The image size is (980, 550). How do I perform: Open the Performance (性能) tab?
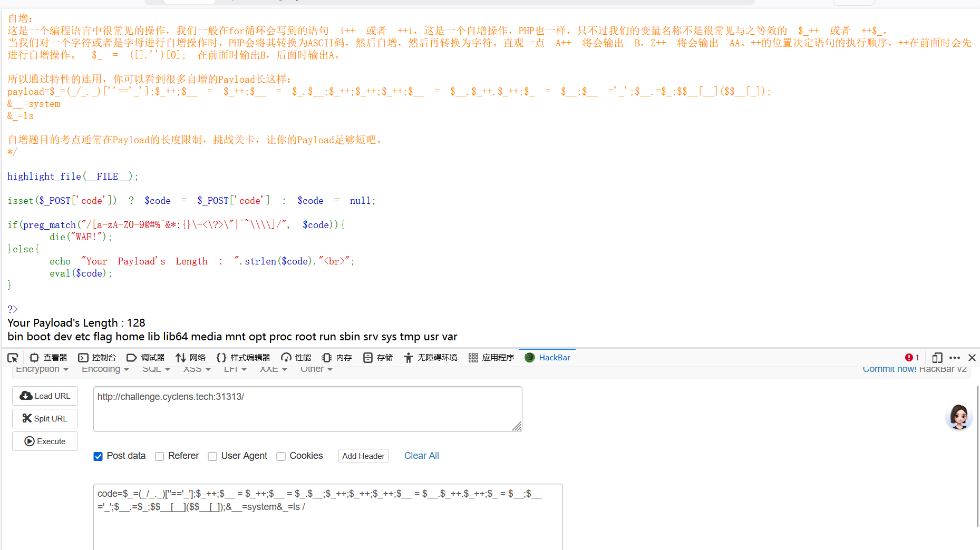(296, 358)
